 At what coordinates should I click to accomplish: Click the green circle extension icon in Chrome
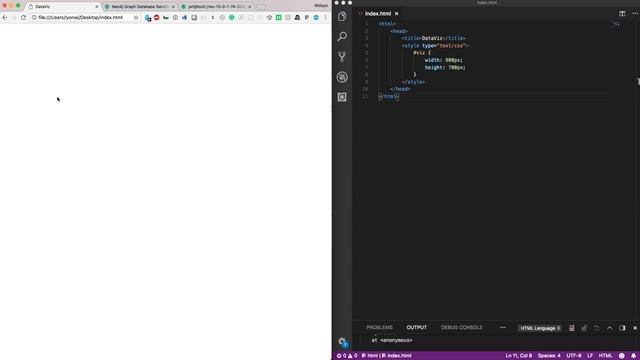tap(231, 18)
